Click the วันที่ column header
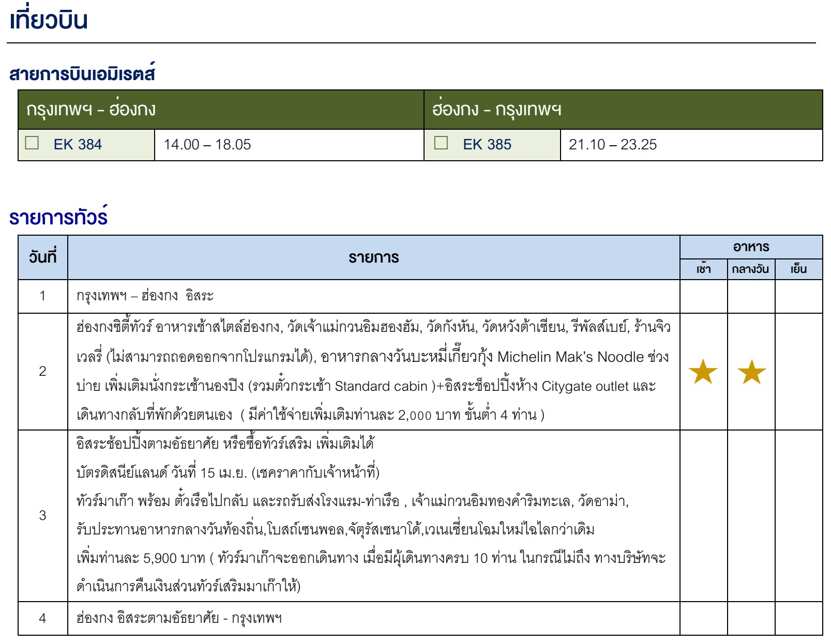The height and width of the screenshot is (644, 831). point(42,257)
